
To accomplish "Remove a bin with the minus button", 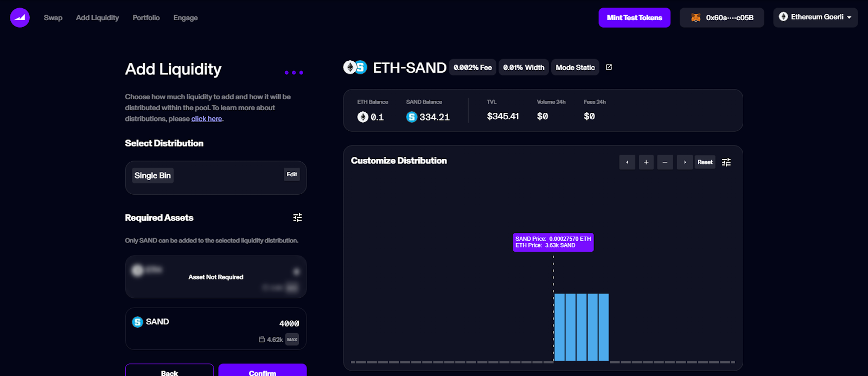I will pyautogui.click(x=665, y=162).
